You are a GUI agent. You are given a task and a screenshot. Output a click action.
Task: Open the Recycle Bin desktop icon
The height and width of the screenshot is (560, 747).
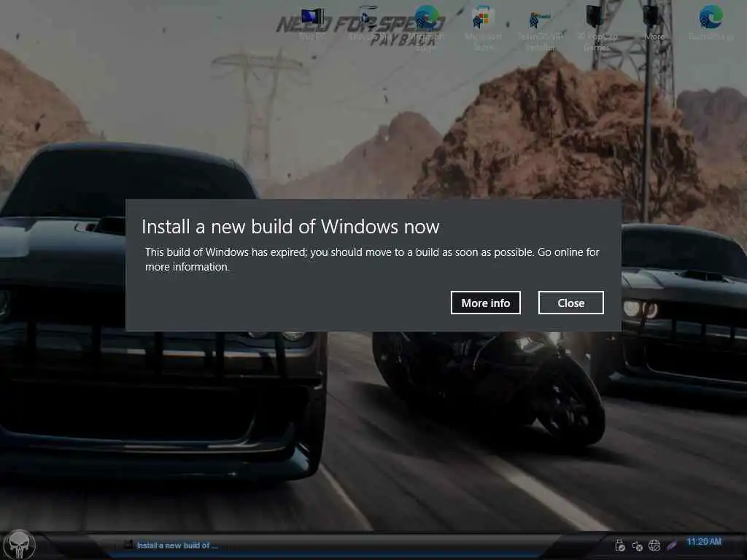click(x=368, y=24)
